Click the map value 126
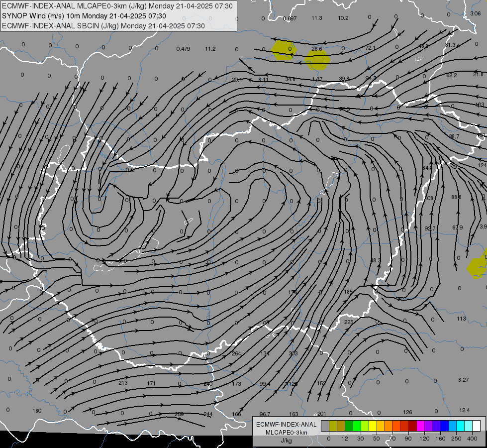 [x=407, y=412]
